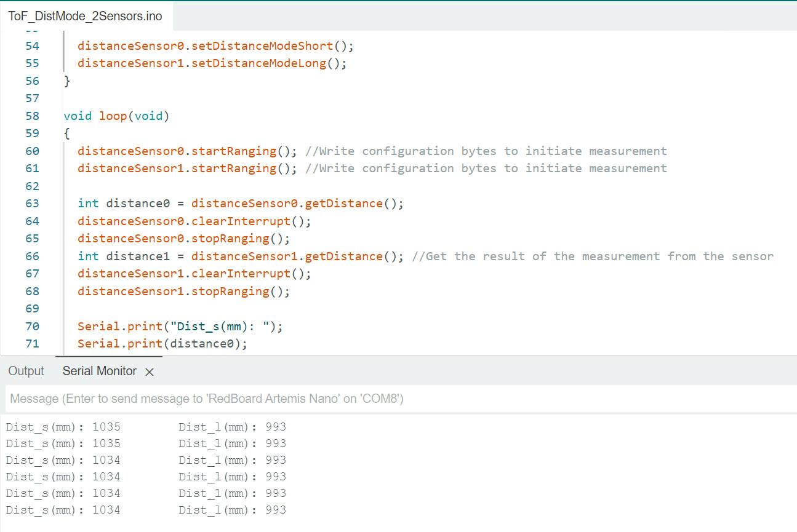Click the 'Get the result' comment on line 66
797x532 pixels.
point(593,256)
